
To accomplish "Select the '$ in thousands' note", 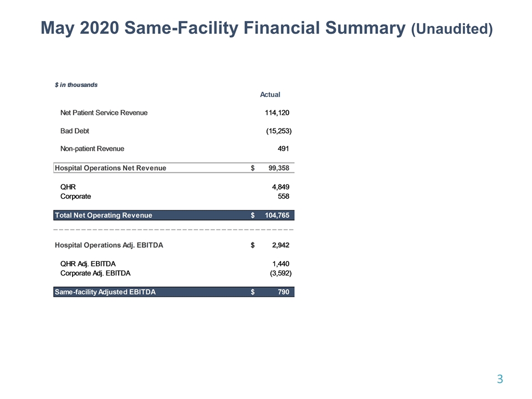I will point(76,85).
